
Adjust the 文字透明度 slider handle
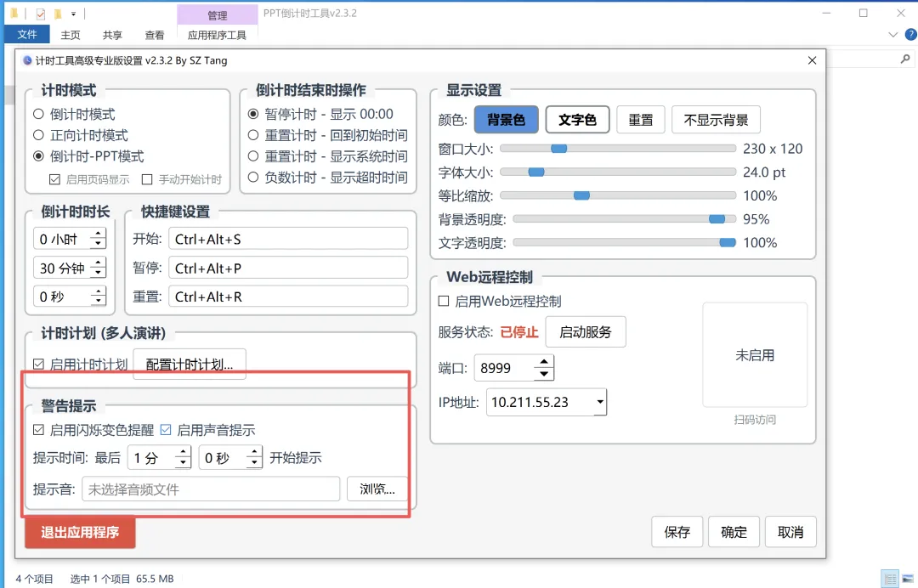[x=727, y=242]
